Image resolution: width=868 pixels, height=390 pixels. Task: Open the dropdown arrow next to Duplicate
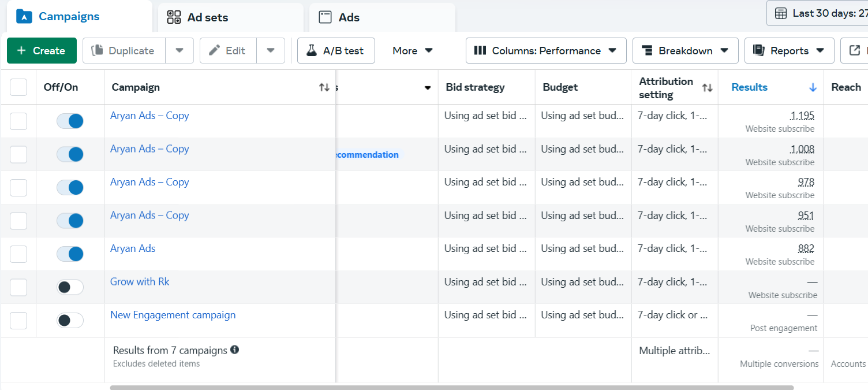(179, 51)
